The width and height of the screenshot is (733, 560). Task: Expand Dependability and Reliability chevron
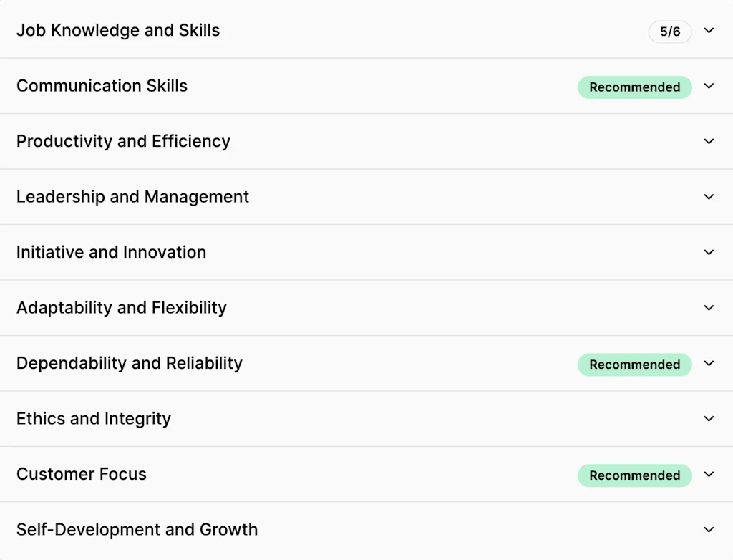[x=709, y=363]
